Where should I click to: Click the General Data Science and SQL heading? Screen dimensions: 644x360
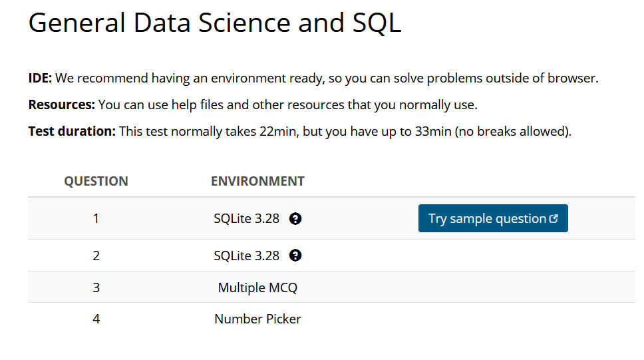[215, 23]
